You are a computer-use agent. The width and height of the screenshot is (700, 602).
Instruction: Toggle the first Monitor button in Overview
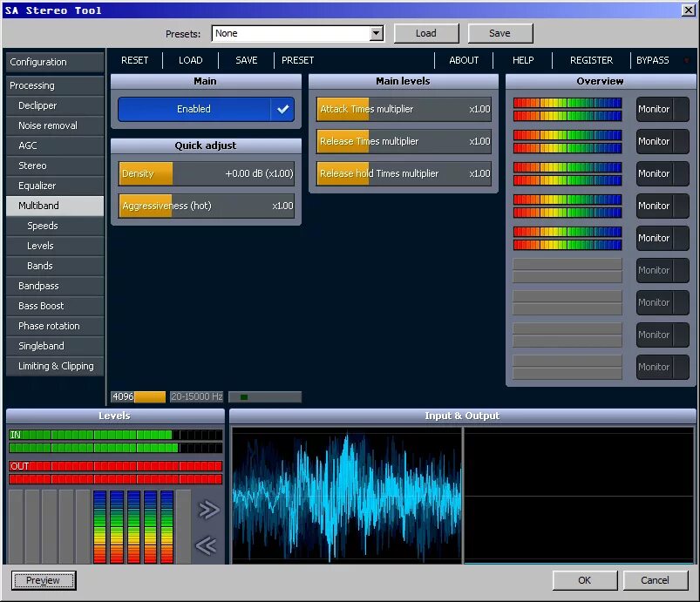(663, 109)
